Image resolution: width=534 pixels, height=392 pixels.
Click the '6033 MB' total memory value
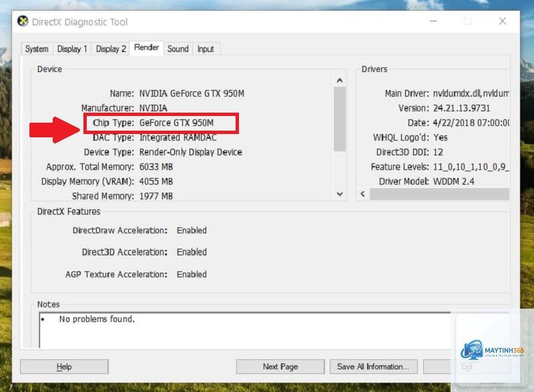click(x=156, y=167)
